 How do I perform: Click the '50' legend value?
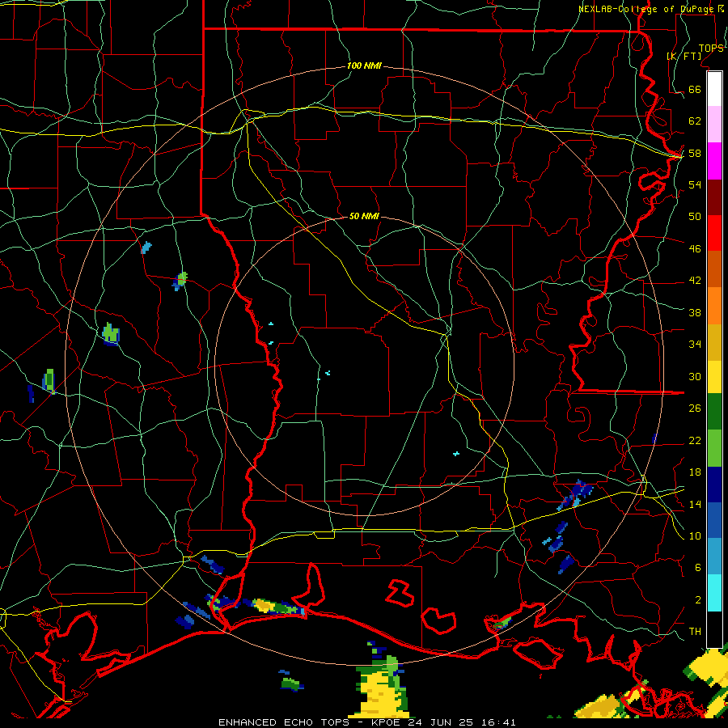695,217
